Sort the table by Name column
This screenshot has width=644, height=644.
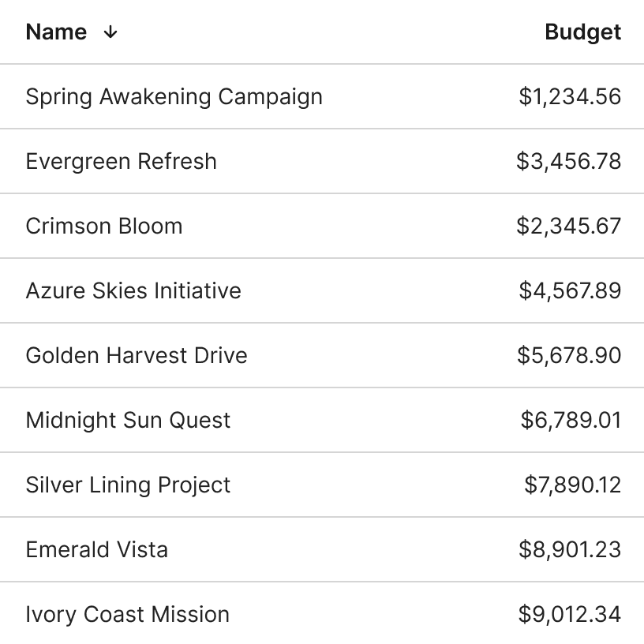tap(57, 32)
